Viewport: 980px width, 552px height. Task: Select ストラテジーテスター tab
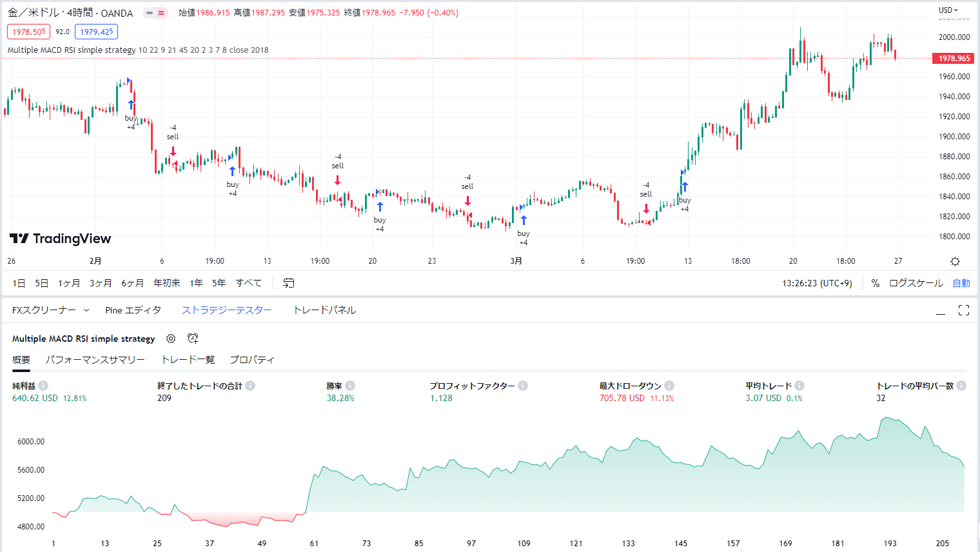226,310
